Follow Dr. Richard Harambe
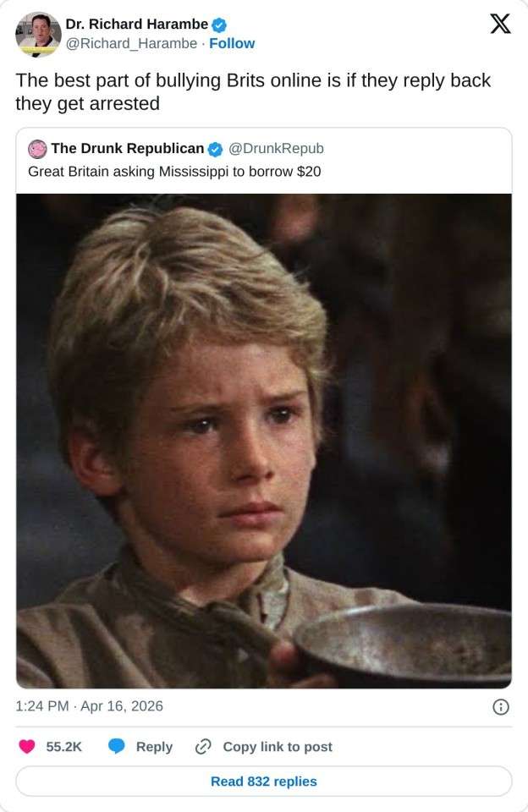528x812 pixels. coord(232,43)
